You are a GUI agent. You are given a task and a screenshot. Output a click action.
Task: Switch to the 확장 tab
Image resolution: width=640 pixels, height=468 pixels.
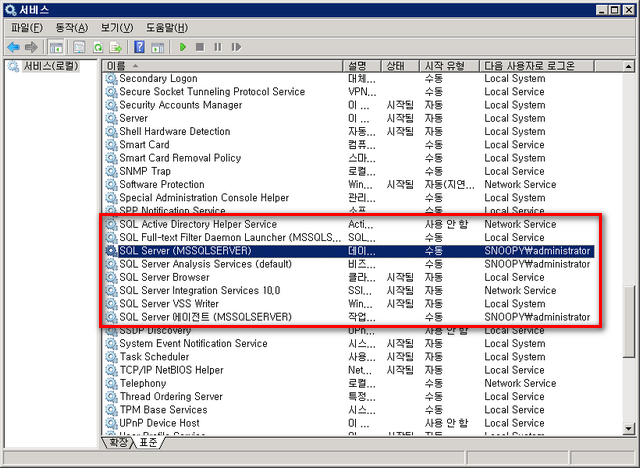point(118,442)
